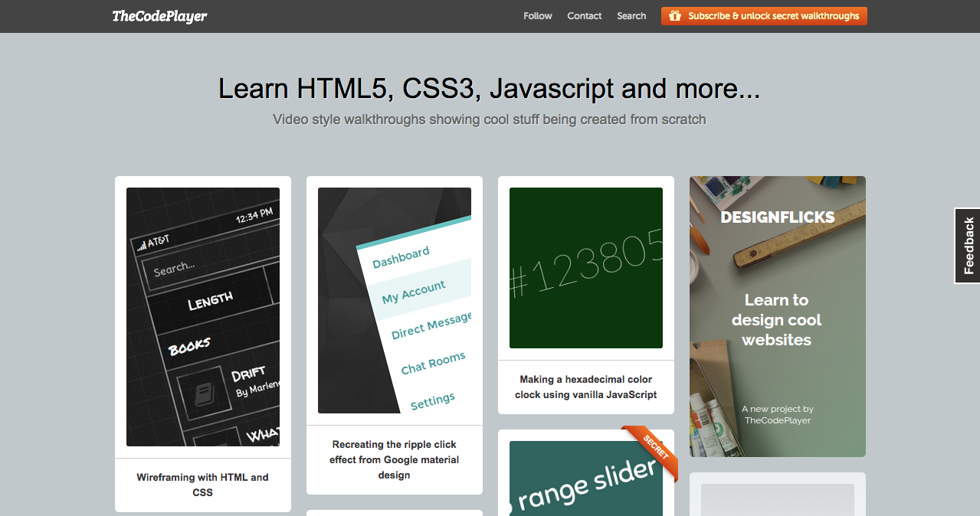This screenshot has width=980, height=516.
Task: Click the Learn HTML5, CSS3, Javascript headline
Action: click(490, 89)
